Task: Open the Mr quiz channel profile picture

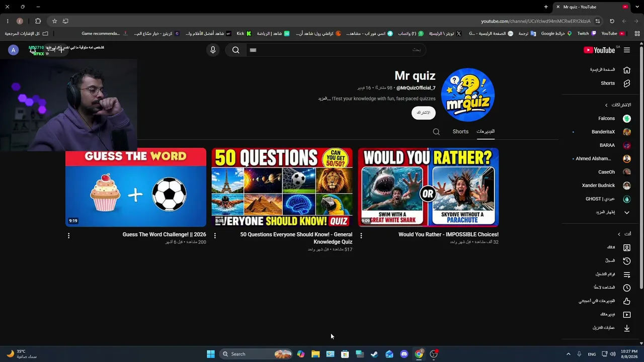Action: [468, 95]
